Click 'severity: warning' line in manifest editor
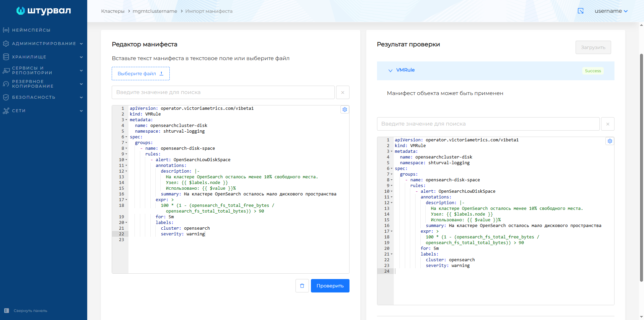This screenshot has width=644, height=320. coord(183,234)
